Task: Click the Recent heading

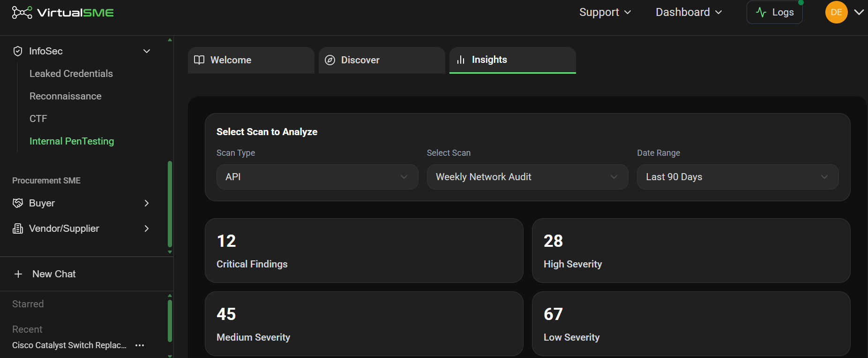Action: [x=27, y=329]
